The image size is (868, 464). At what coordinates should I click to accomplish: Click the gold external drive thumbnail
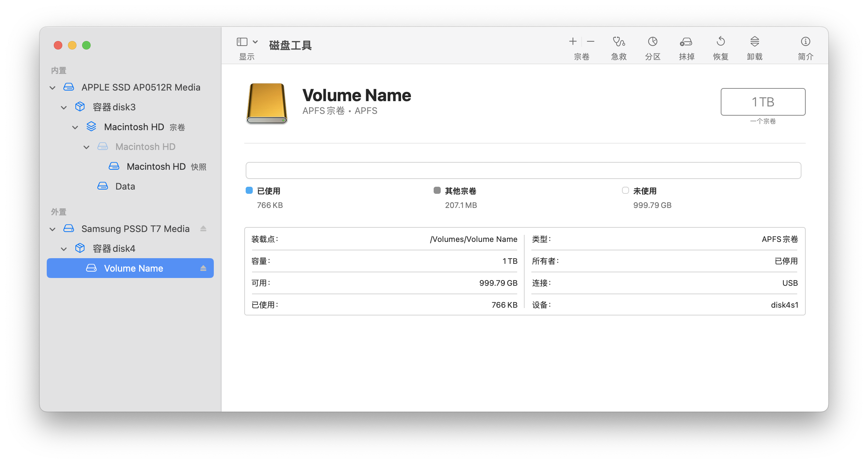[267, 103]
